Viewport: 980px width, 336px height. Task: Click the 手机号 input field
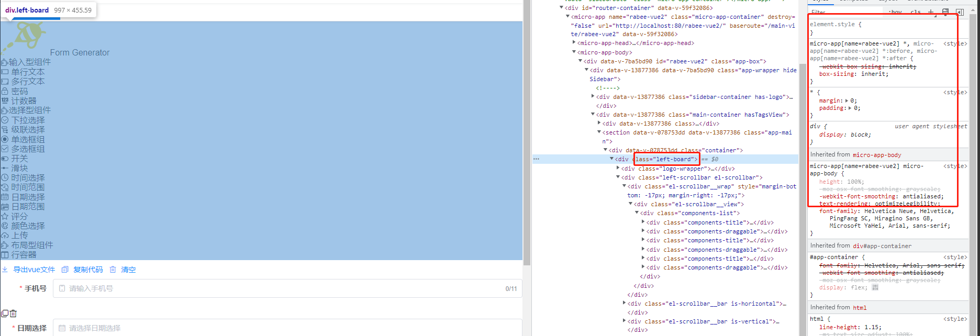click(287, 288)
